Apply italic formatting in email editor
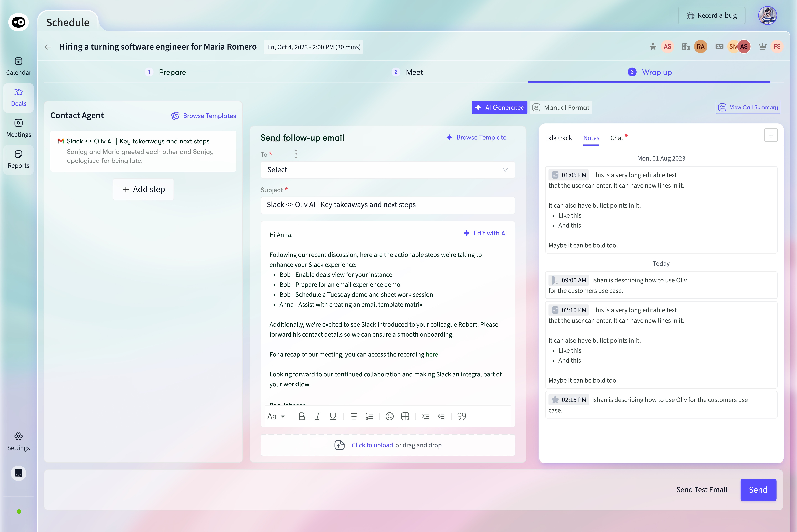 317,416
